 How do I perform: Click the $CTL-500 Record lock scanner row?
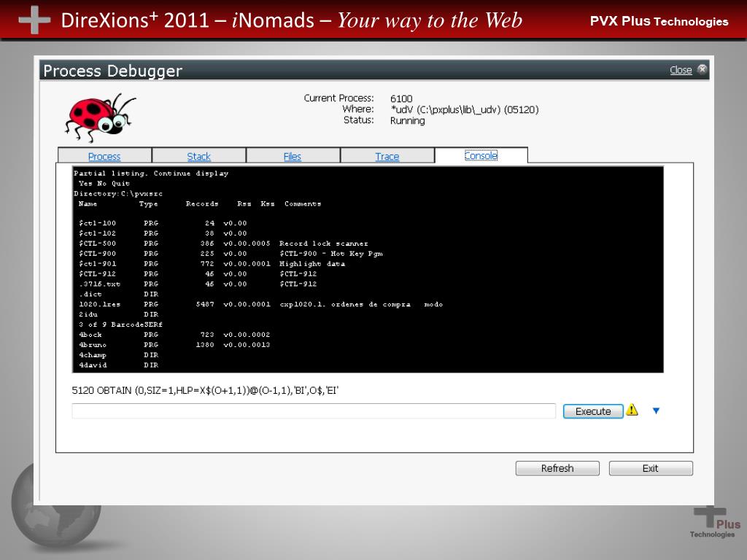point(223,244)
